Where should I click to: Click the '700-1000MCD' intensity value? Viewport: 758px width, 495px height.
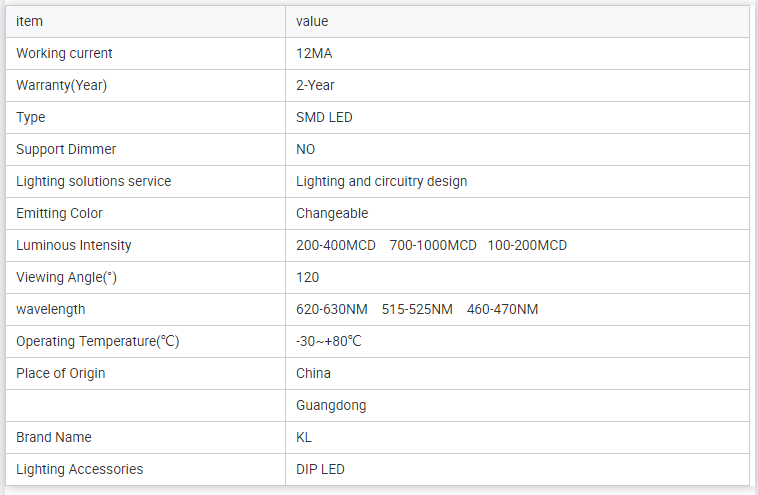coord(433,245)
